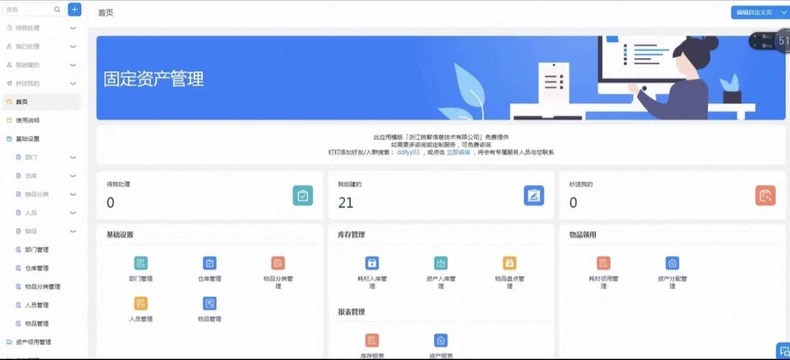Click the teal 待我处理 card icon
Screen dimensions: 790x360
pyautogui.click(x=303, y=195)
